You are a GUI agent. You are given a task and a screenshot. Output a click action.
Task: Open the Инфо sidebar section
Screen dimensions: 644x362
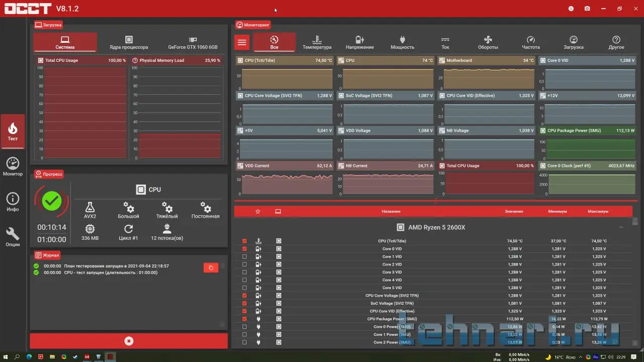coord(13,202)
